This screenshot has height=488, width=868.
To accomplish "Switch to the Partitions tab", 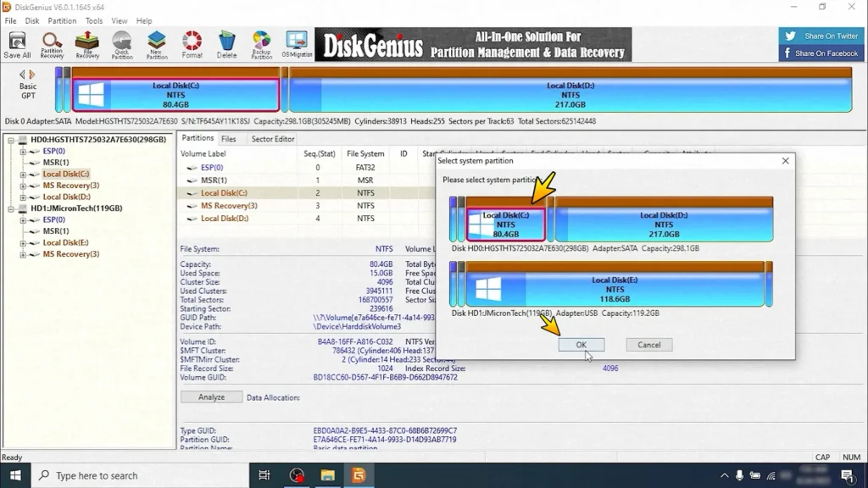I will click(x=198, y=138).
